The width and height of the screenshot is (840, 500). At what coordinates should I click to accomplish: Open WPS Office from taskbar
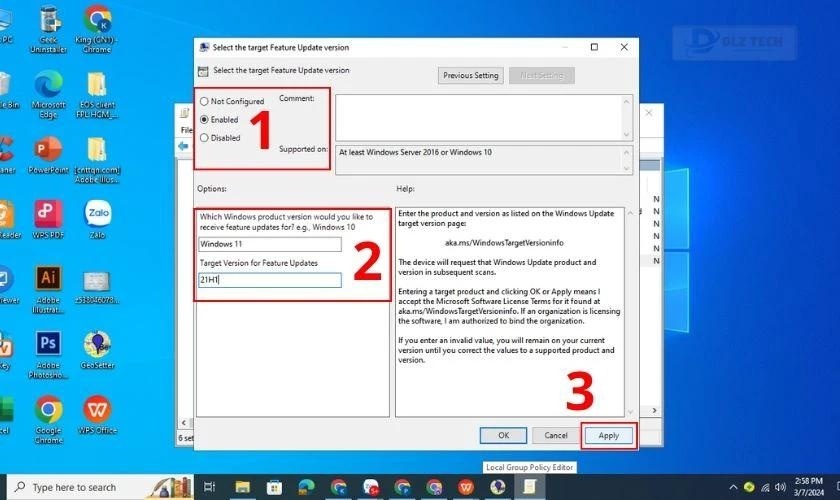[466, 487]
